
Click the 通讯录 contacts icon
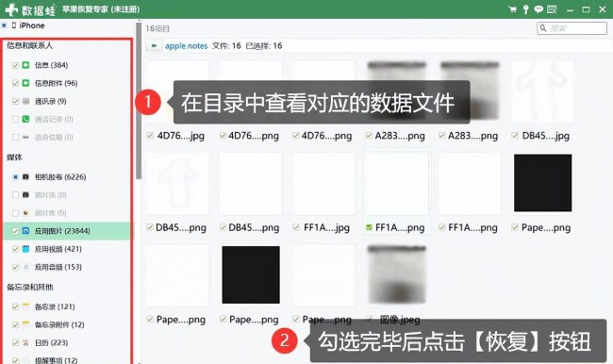coord(25,101)
